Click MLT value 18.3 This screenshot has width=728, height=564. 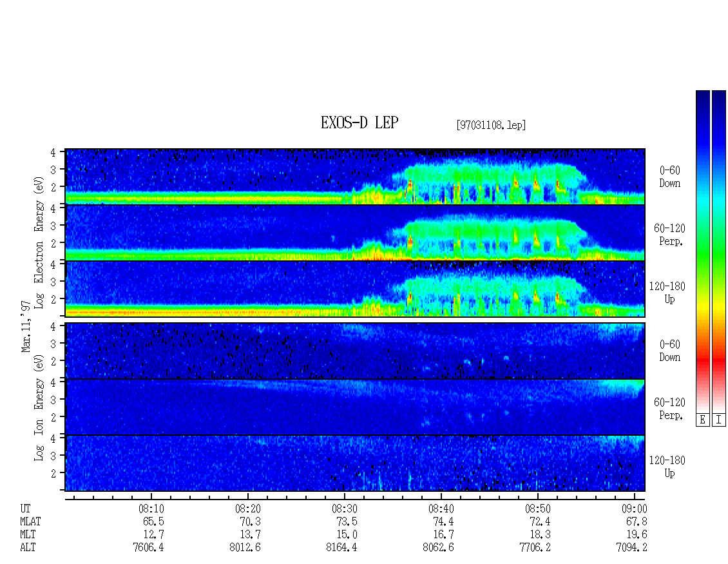pyautogui.click(x=539, y=535)
